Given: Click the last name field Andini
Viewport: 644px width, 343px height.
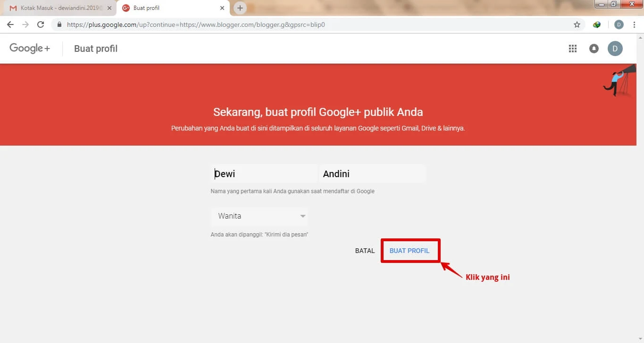Looking at the screenshot, I should tap(372, 173).
